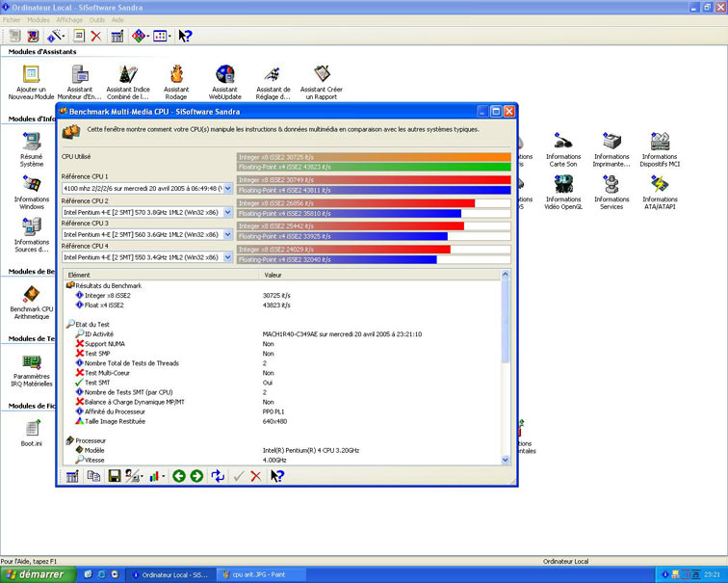Viewport: 728px width, 583px height.
Task: Open Assistant de Réglage icon
Action: 273,82
